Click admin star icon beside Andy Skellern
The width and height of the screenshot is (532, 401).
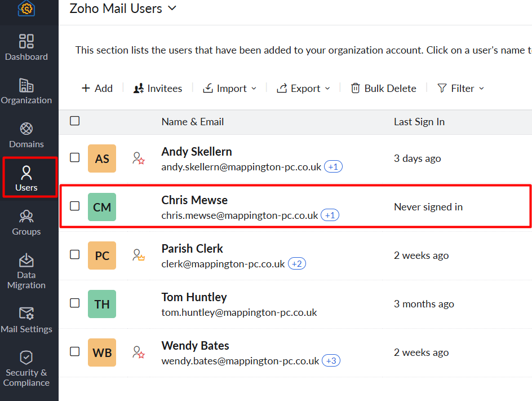pos(139,158)
